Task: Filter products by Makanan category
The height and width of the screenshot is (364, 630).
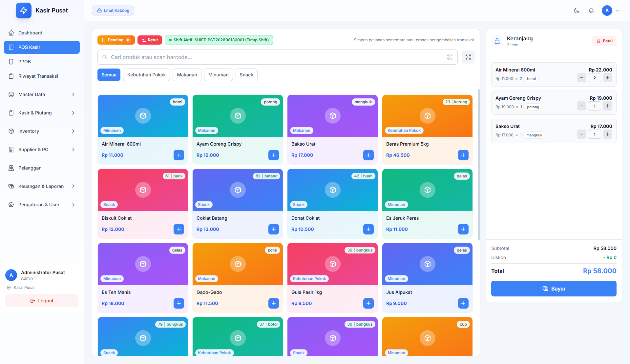Action: [x=187, y=75]
